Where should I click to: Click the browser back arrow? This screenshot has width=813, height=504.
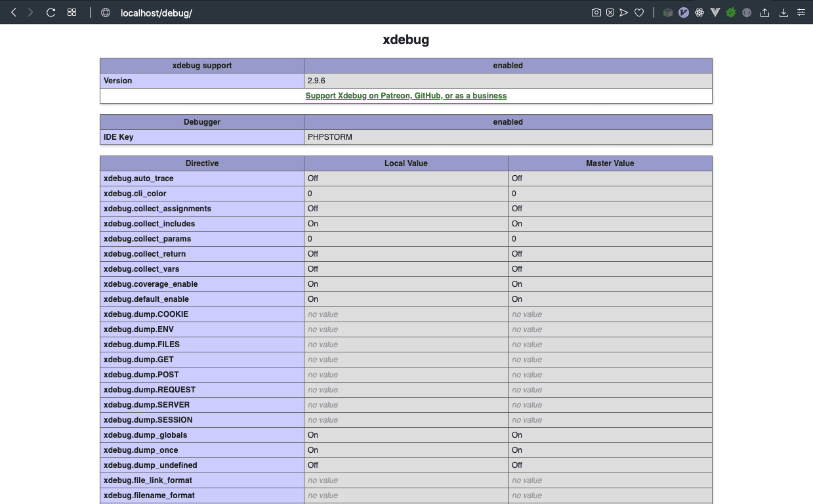click(14, 12)
